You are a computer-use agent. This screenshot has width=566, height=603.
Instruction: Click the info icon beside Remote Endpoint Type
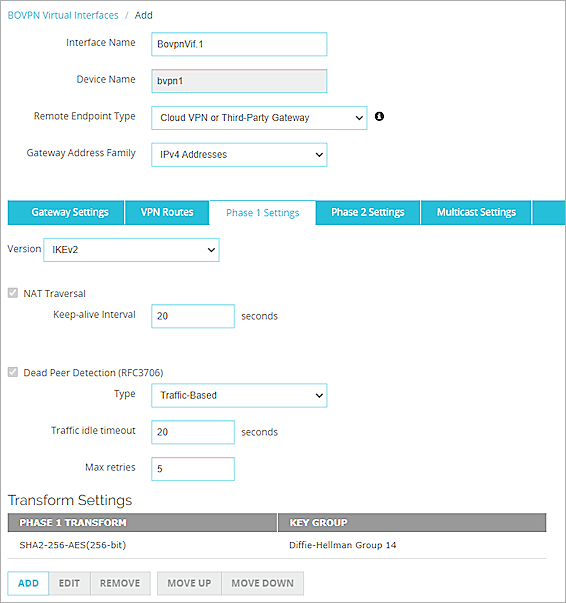tap(379, 116)
